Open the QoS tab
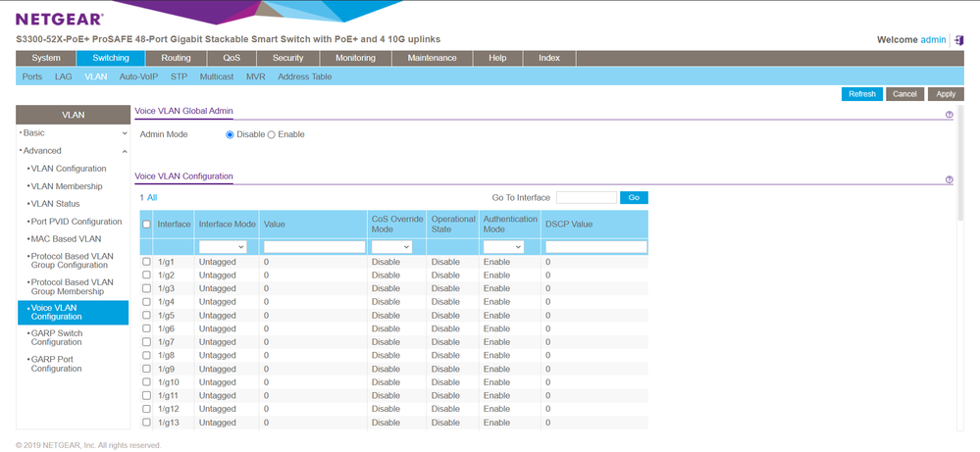Viewport: 980px width, 452px height. click(x=232, y=58)
